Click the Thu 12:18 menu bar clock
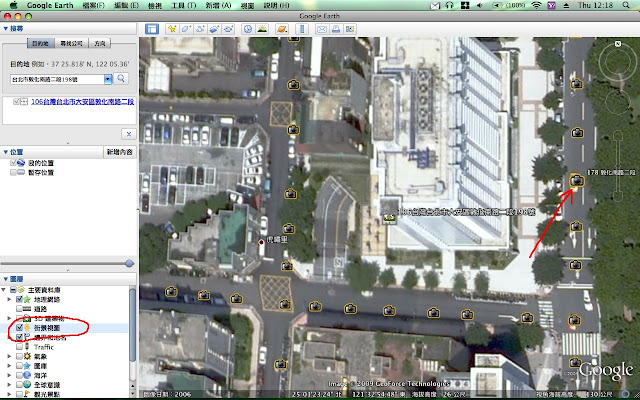 596,5
